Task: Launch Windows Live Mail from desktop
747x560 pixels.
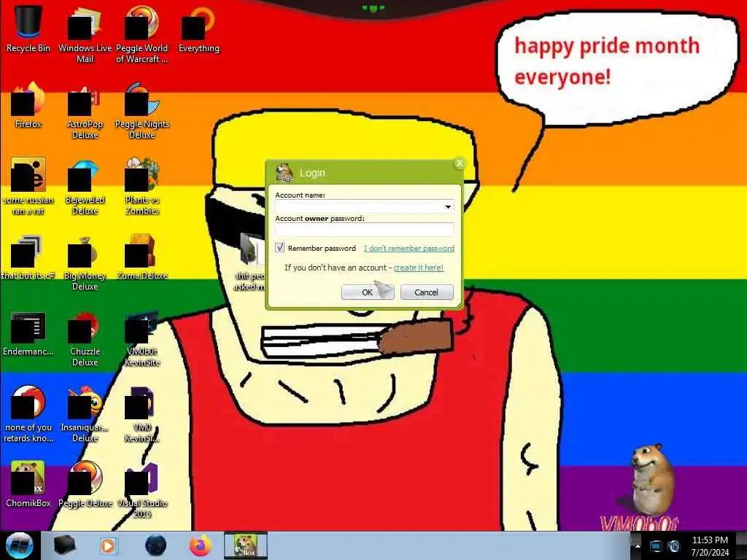Action: [85, 34]
